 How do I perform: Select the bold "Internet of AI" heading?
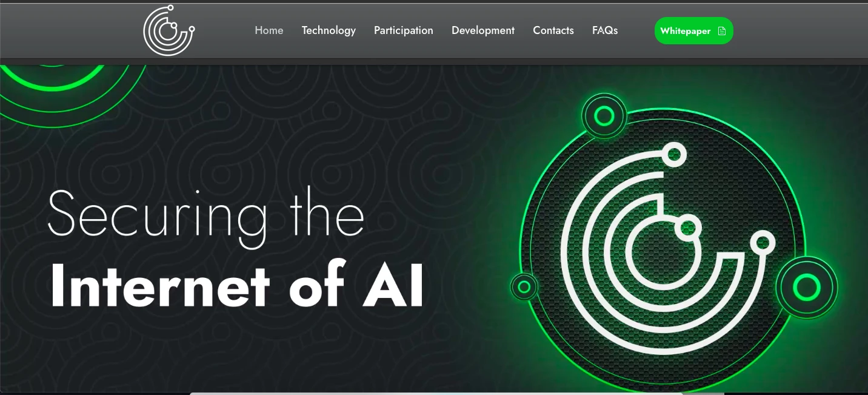click(x=236, y=285)
